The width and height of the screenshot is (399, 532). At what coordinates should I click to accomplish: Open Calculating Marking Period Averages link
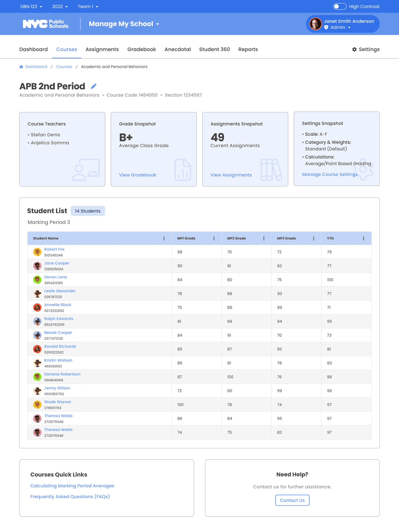pyautogui.click(x=72, y=486)
